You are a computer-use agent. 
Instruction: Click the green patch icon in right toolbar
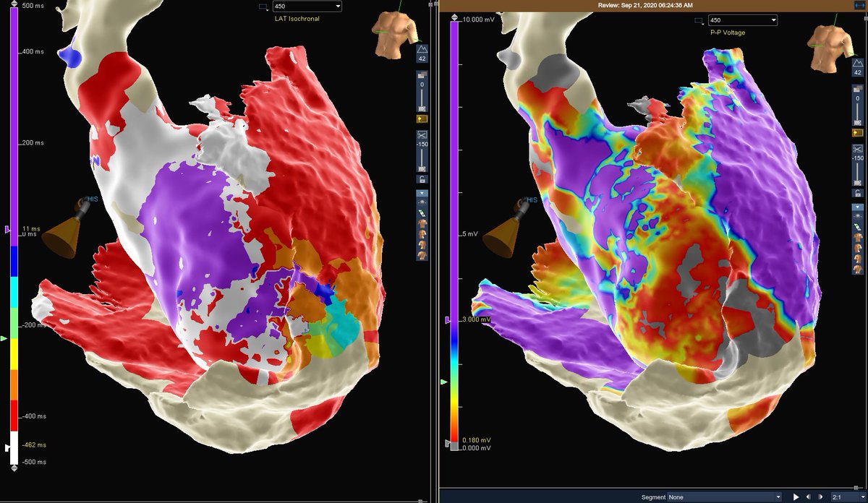tap(858, 227)
